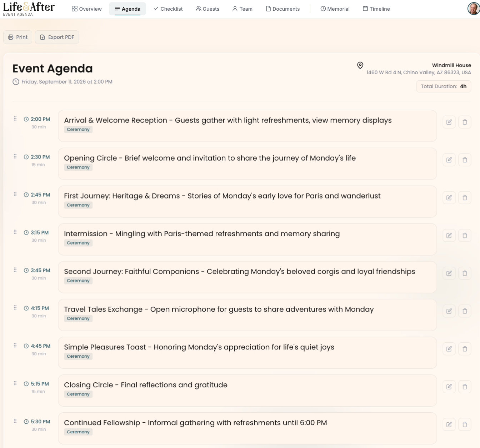Screen dimensions: 480x448
Task: Switch to the Checklist tab
Action: [x=168, y=9]
